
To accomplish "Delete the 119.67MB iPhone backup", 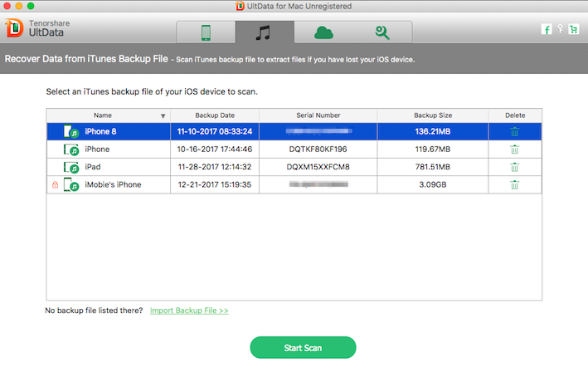I will point(514,149).
